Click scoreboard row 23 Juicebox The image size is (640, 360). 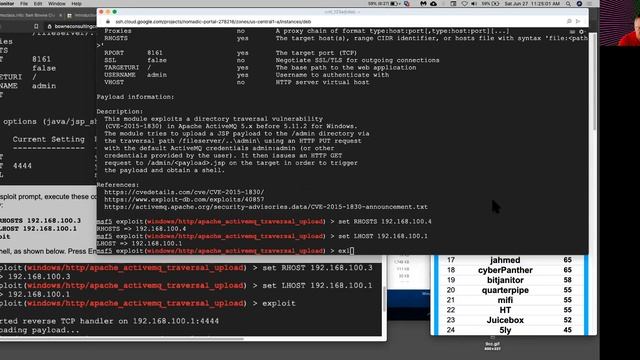(x=511, y=320)
